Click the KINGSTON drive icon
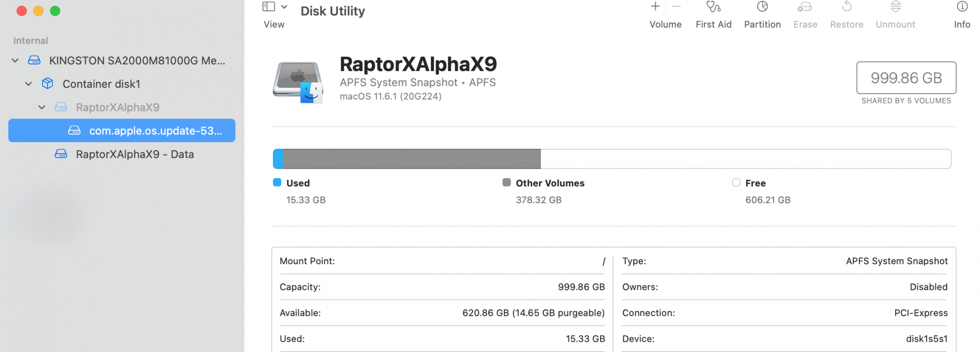This screenshot has width=980, height=352. click(34, 60)
